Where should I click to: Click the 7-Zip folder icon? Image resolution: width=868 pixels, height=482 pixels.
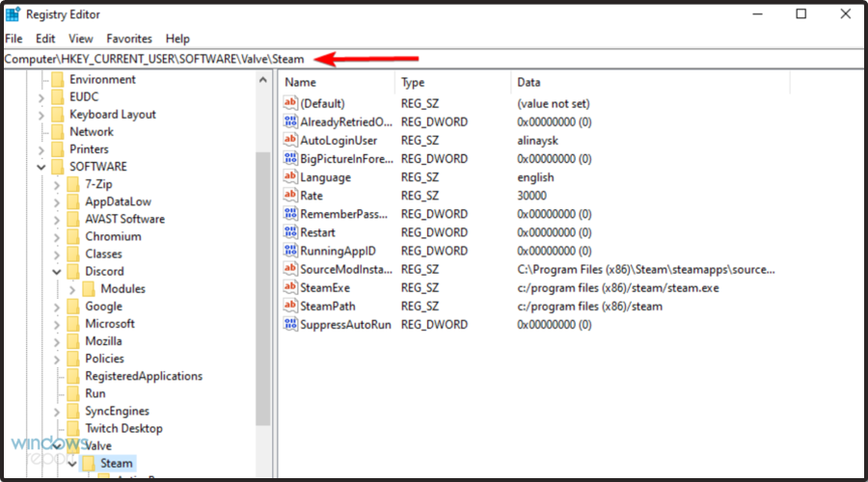click(x=73, y=184)
